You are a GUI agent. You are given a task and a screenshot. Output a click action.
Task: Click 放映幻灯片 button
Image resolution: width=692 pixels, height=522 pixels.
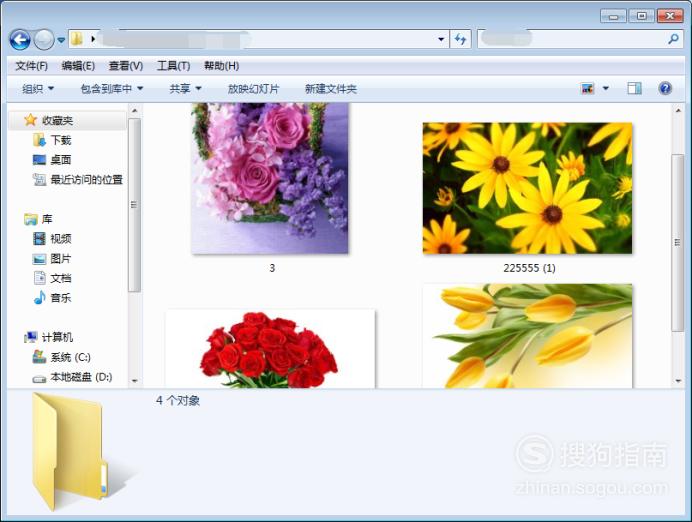pyautogui.click(x=253, y=89)
